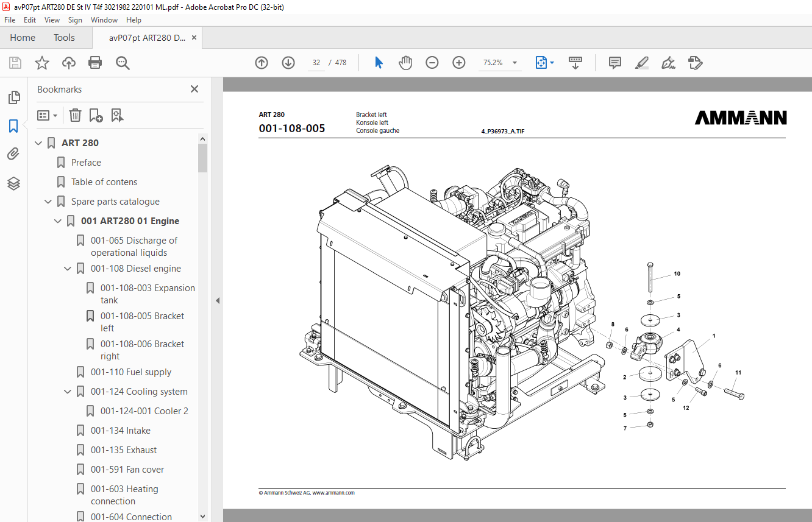812x522 pixels.
Task: Delete selected bookmark trash icon
Action: pos(75,115)
